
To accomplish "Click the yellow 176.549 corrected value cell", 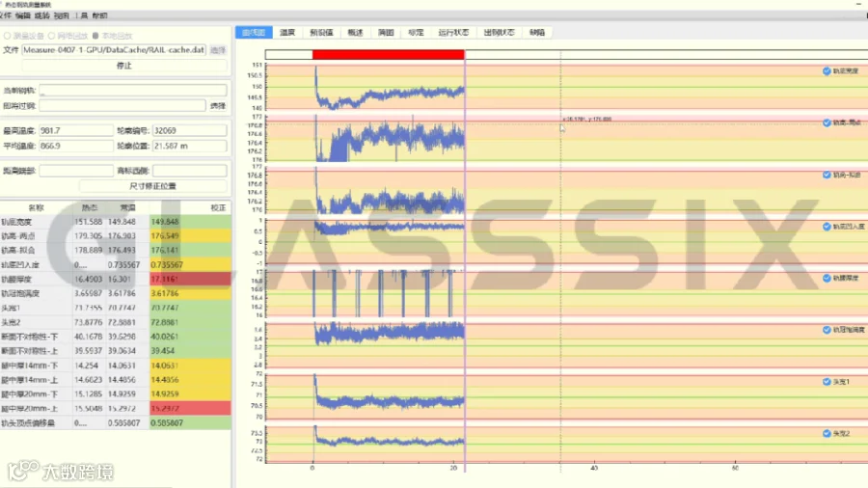I will pyautogui.click(x=190, y=235).
